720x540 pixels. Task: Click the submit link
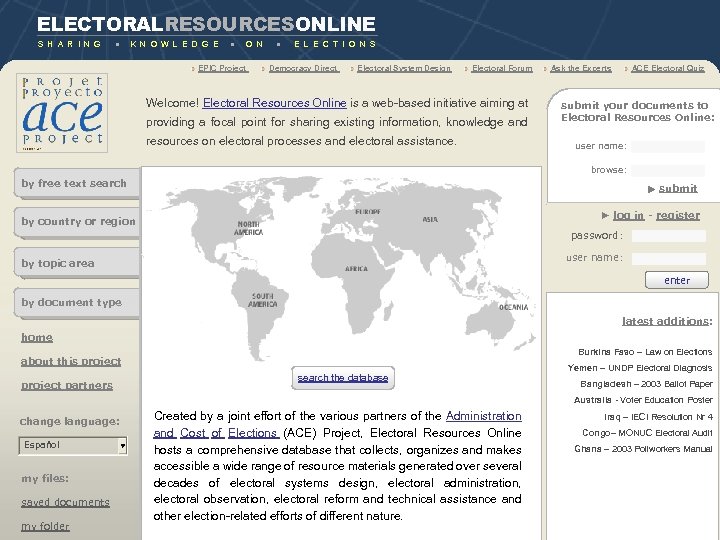(x=678, y=188)
